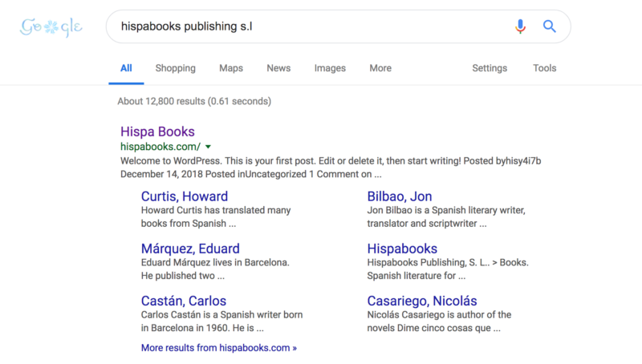Switch to the Maps tab
Viewport: 642px width, 364px height.
click(x=231, y=68)
